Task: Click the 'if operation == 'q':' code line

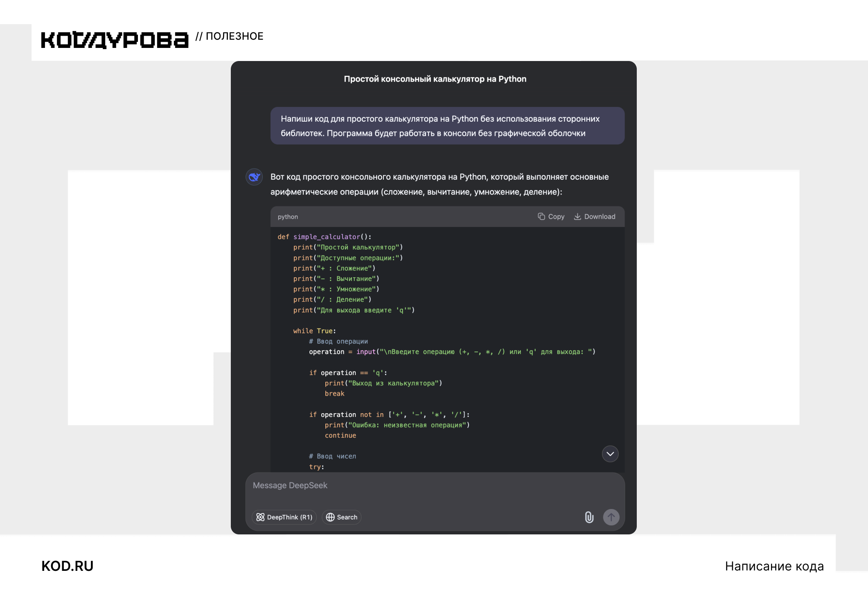Action: coord(348,373)
